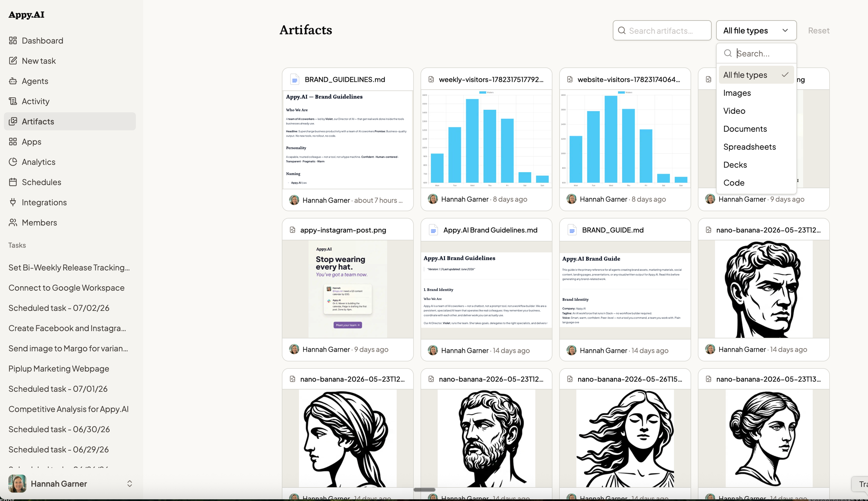Expand the Hannah Garner account switcher chevrons

point(130,483)
